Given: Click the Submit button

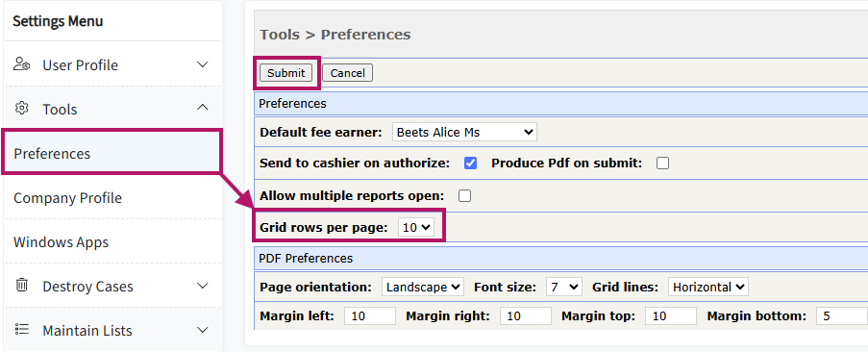Looking at the screenshot, I should coord(286,73).
